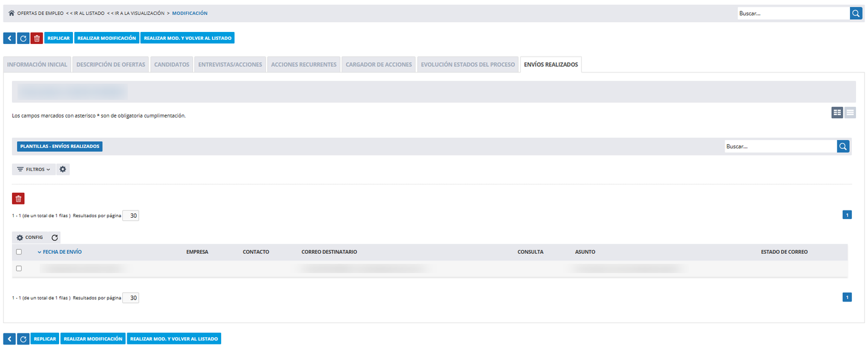868x348 pixels.
Task: Switch to the DESCRIPCIÓN DE OFERTAS tab
Action: tap(111, 65)
